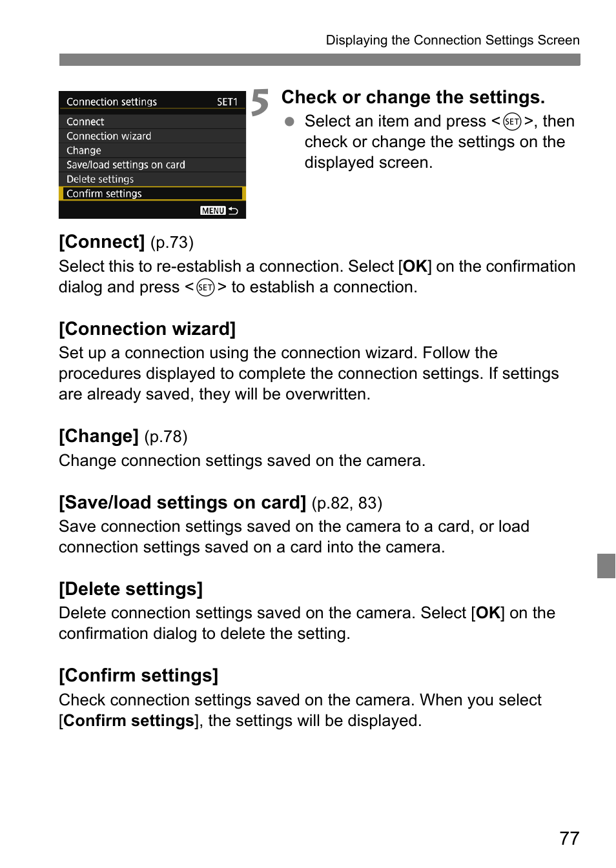The height and width of the screenshot is (868, 616).
Task: Select the Connect menu item
Action: click(152, 121)
